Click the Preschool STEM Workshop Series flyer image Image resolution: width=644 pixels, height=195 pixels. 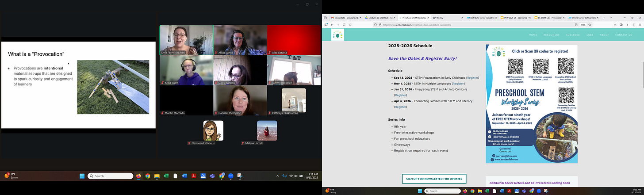coord(532,104)
